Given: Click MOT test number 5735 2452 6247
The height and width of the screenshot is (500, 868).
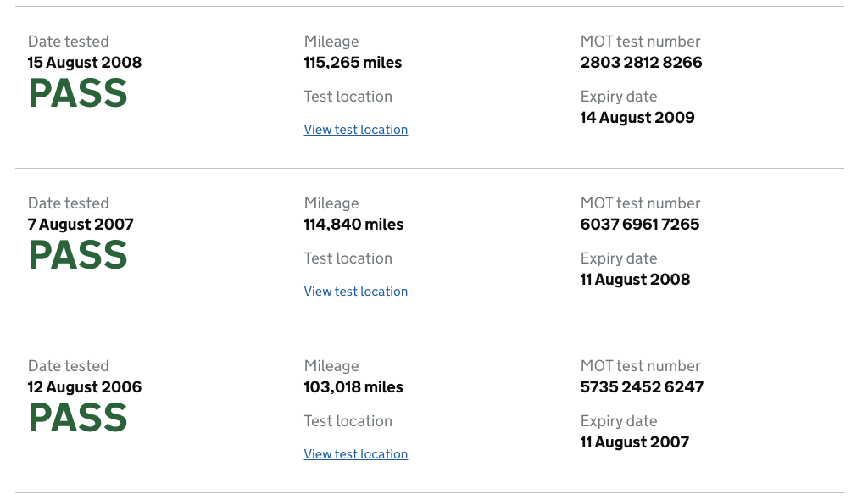Looking at the screenshot, I should [642, 387].
